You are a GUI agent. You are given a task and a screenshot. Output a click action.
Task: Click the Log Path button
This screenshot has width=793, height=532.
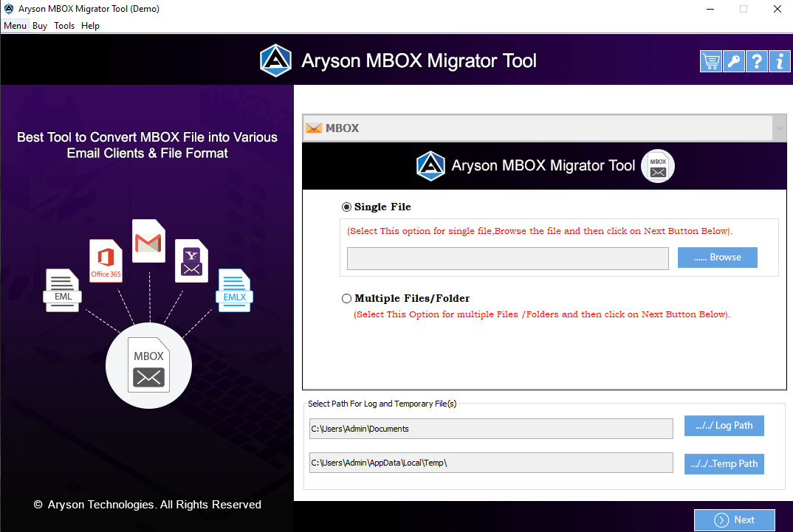pyautogui.click(x=724, y=426)
